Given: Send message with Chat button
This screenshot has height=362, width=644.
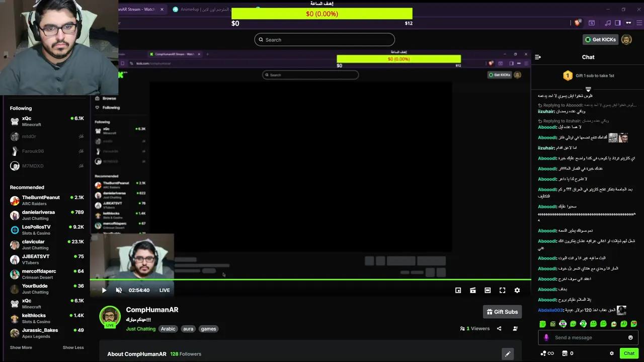Looking at the screenshot, I should (x=629, y=353).
